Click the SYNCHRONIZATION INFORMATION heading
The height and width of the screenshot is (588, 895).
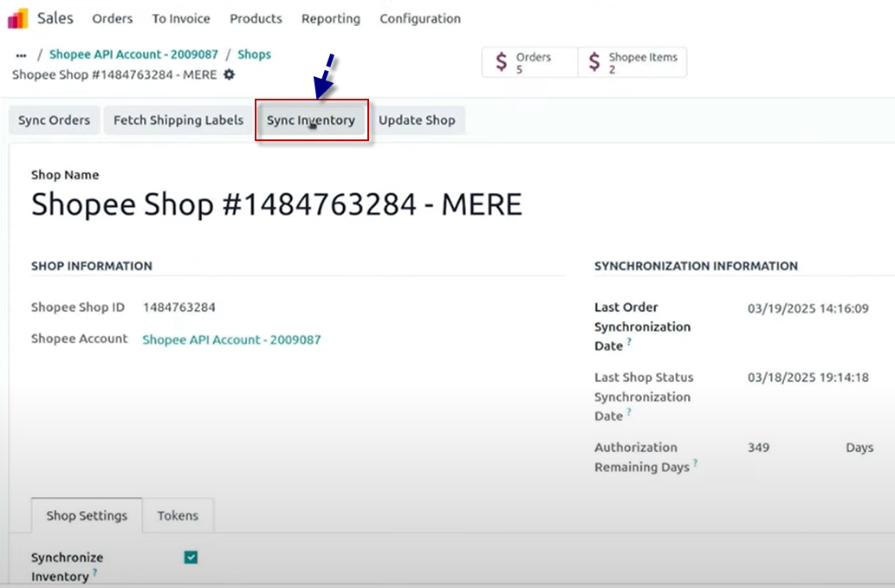pos(697,267)
